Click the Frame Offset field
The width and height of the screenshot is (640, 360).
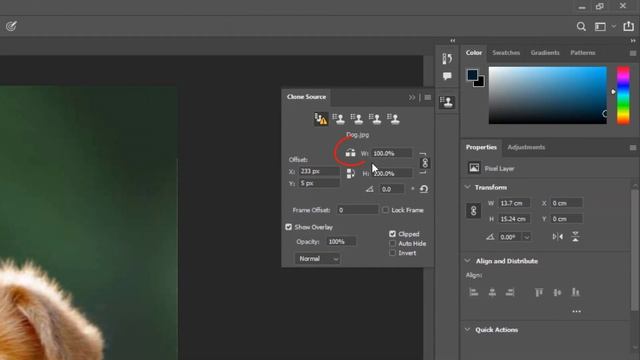(358, 210)
